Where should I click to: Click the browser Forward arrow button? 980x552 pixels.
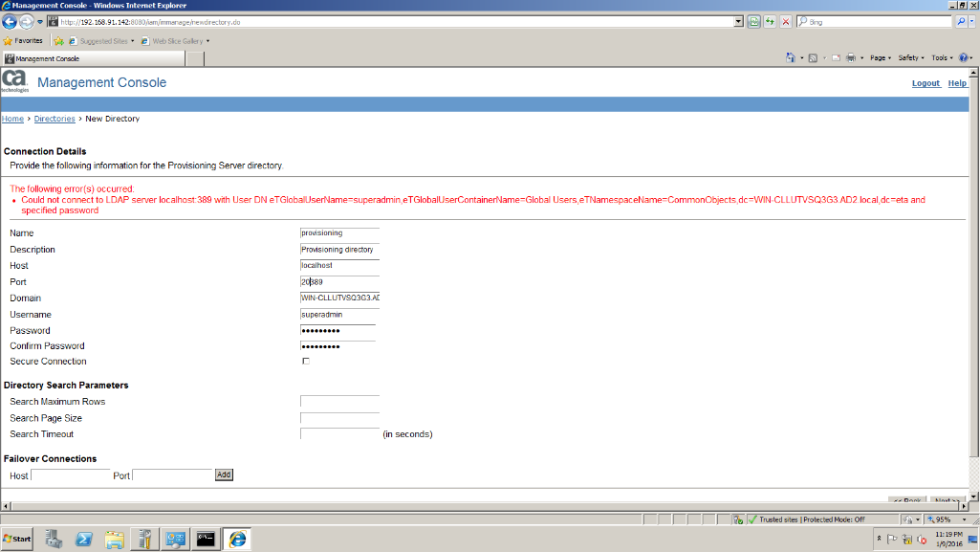[26, 22]
